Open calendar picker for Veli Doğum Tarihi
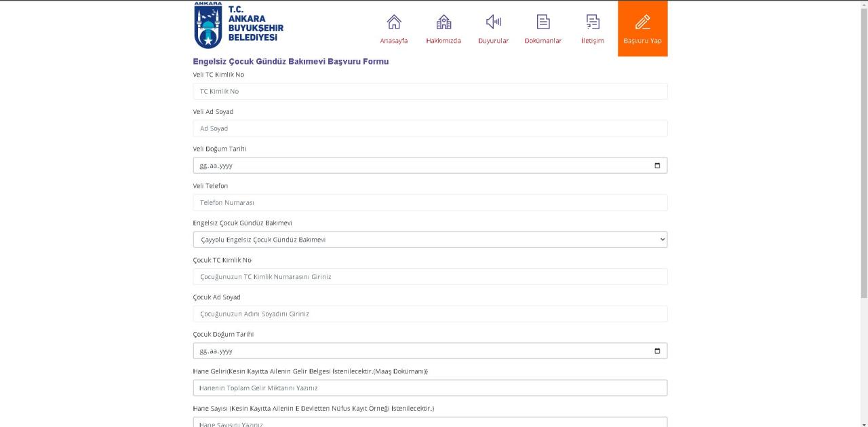 [656, 166]
